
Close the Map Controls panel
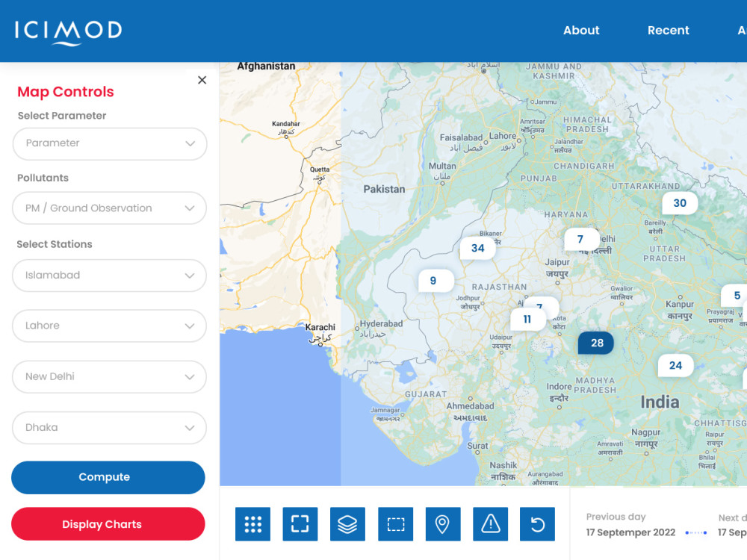(x=202, y=80)
